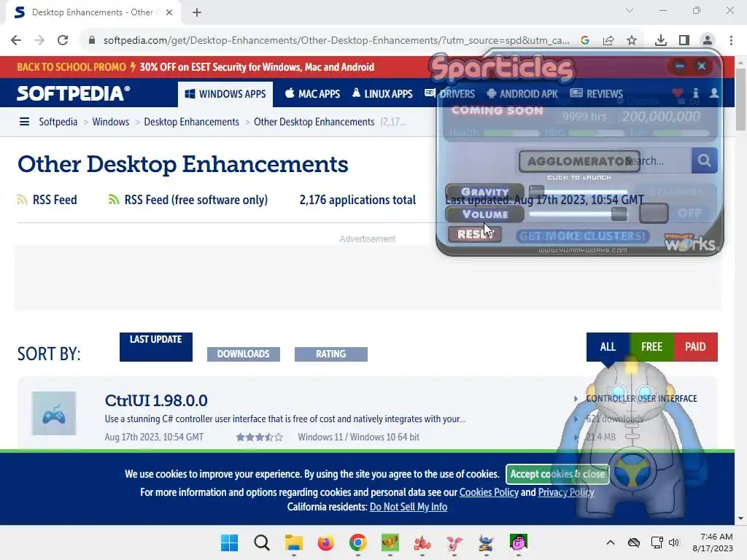Open the hamburger menu in breadcrumb

coord(24,122)
